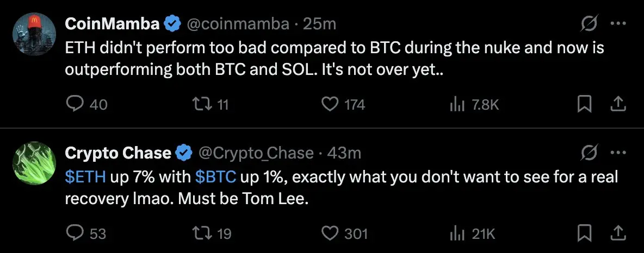Reply to Crypto Chase's tweet

tap(74, 233)
